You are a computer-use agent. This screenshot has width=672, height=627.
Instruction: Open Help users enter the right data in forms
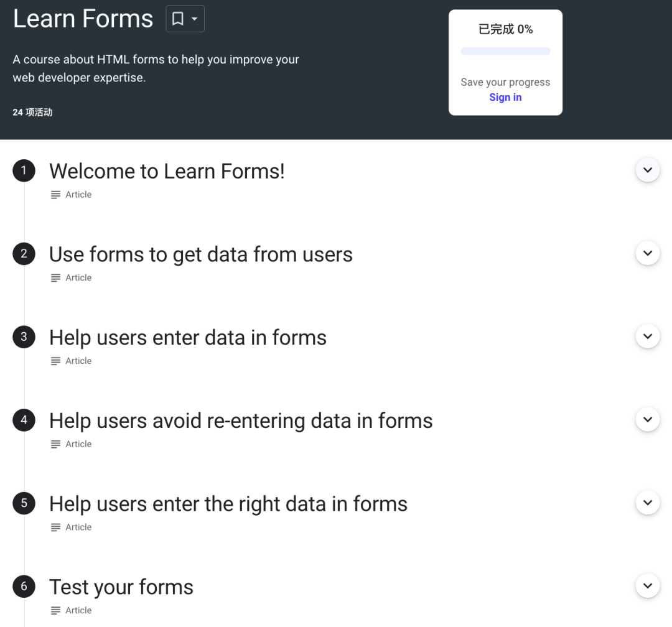coord(228,504)
